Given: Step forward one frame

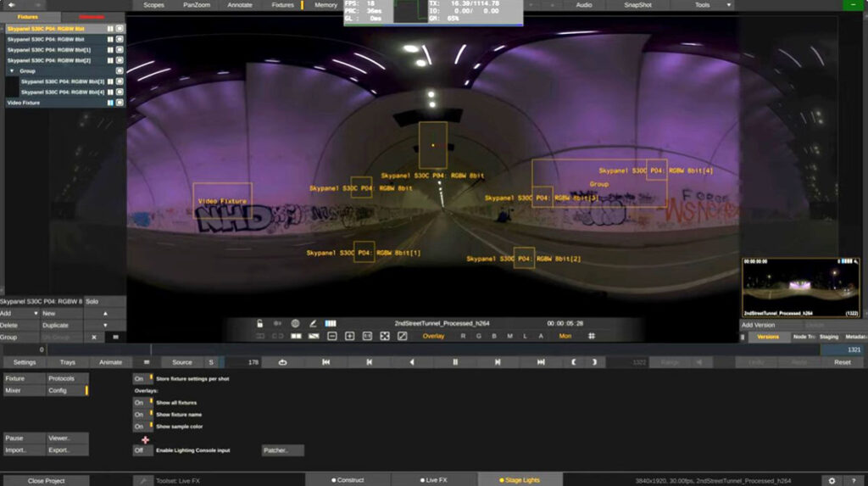Looking at the screenshot, I should tap(498, 362).
